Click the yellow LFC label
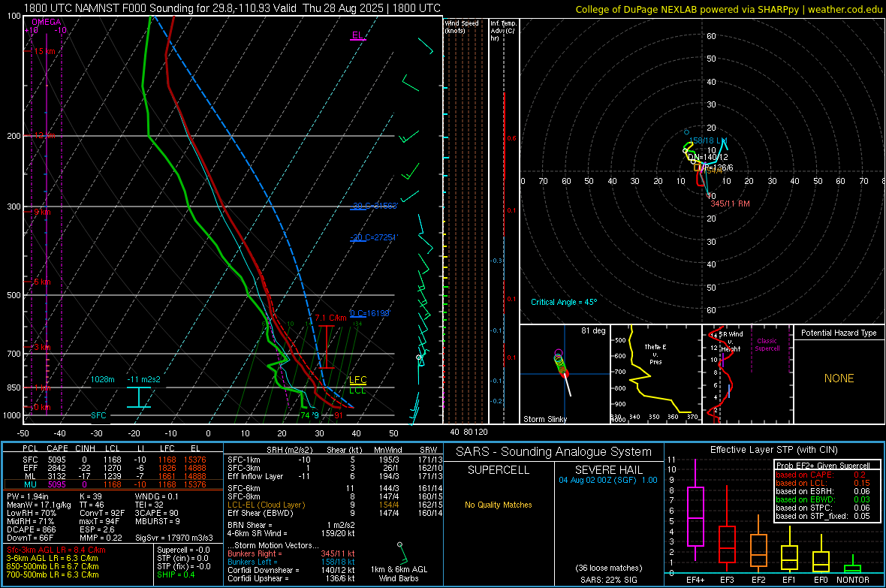Image resolution: width=886 pixels, height=588 pixels. click(357, 380)
